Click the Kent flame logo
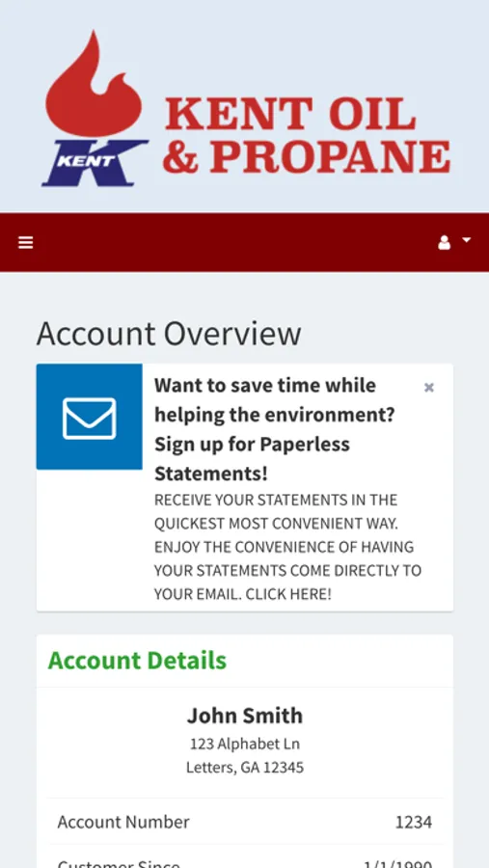 click(94, 83)
